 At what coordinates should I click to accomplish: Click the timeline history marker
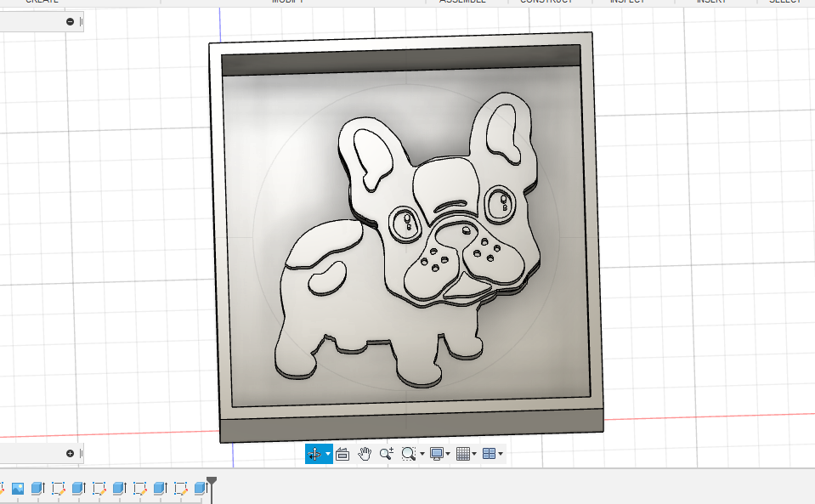click(x=212, y=482)
